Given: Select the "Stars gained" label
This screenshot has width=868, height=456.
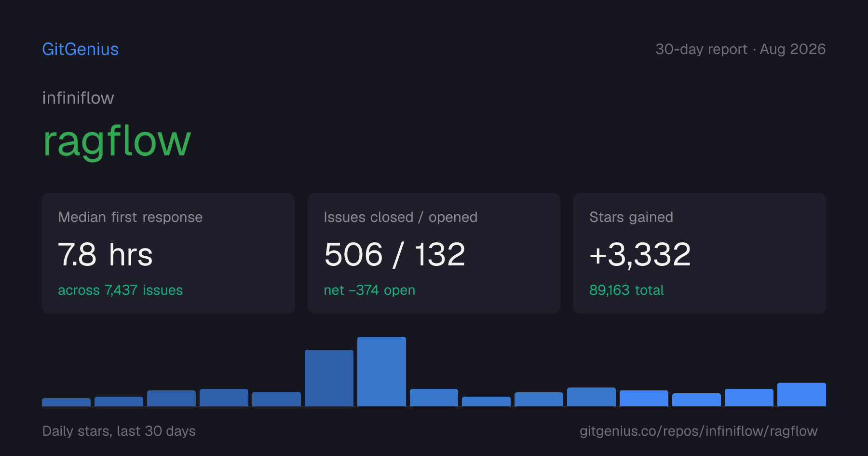Looking at the screenshot, I should point(631,217).
